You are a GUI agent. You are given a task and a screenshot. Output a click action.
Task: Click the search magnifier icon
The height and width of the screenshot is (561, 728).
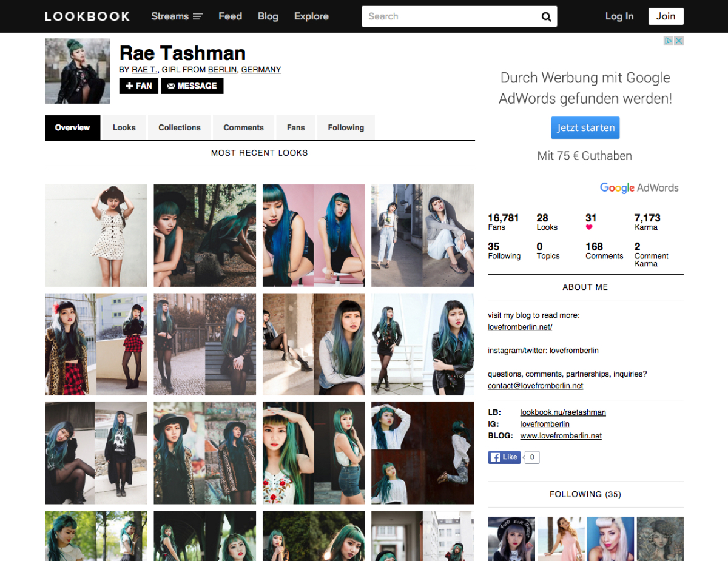tap(546, 17)
